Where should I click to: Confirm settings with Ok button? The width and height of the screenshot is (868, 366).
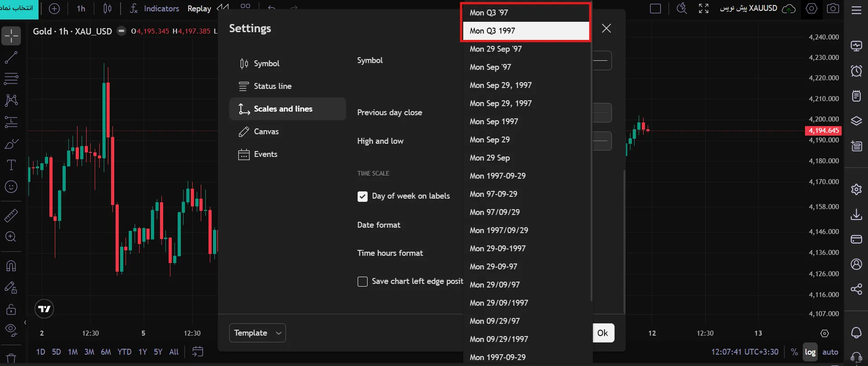point(603,333)
